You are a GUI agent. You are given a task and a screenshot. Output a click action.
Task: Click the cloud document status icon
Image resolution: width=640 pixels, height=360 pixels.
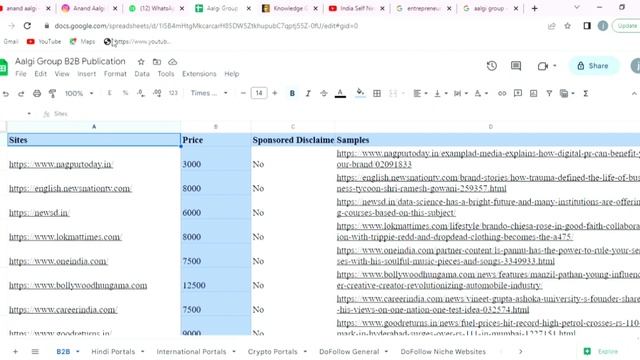pyautogui.click(x=173, y=62)
